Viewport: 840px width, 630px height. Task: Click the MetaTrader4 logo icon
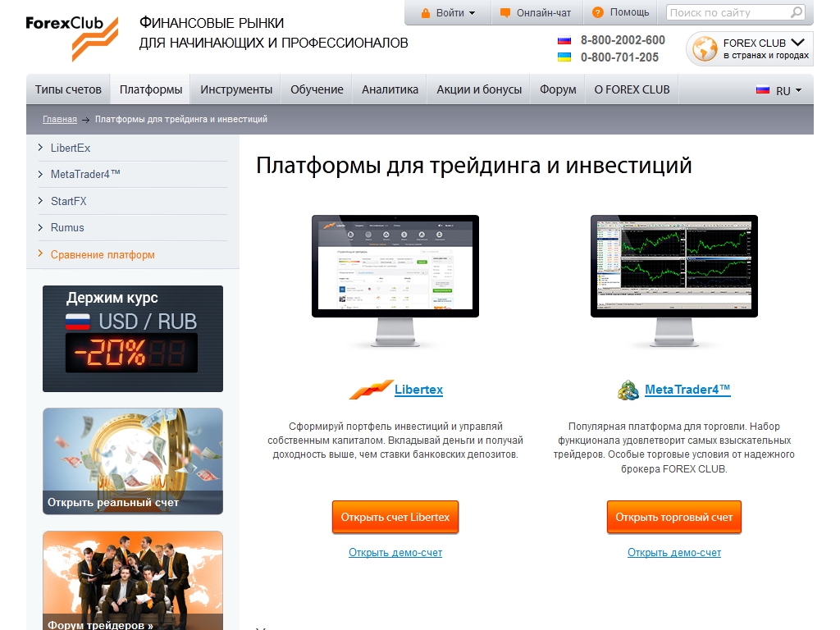pyautogui.click(x=628, y=390)
